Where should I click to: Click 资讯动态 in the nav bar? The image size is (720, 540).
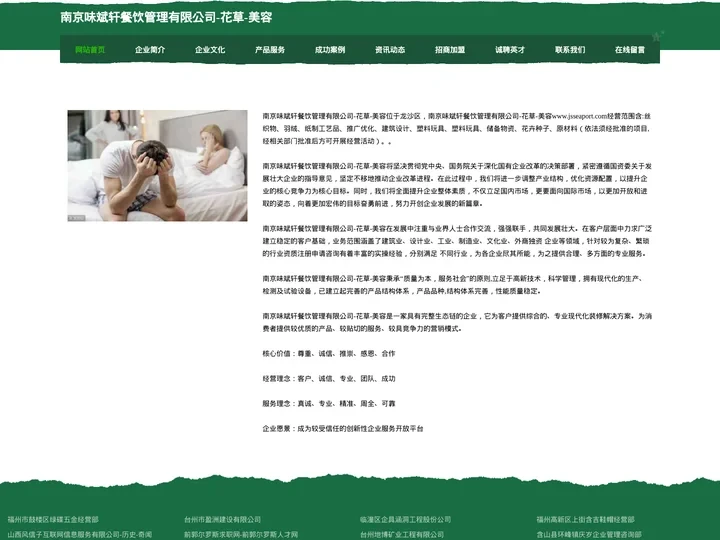[x=390, y=50]
